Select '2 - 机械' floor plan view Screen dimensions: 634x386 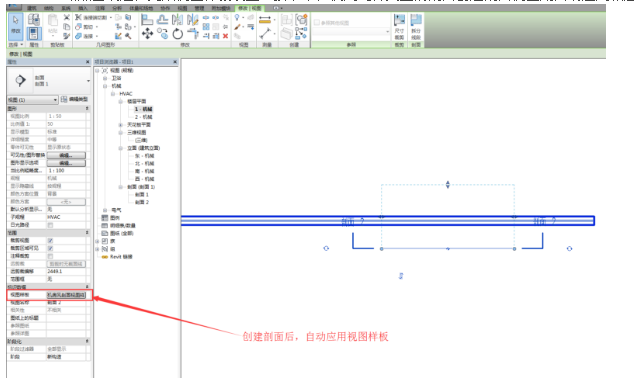pos(144,117)
